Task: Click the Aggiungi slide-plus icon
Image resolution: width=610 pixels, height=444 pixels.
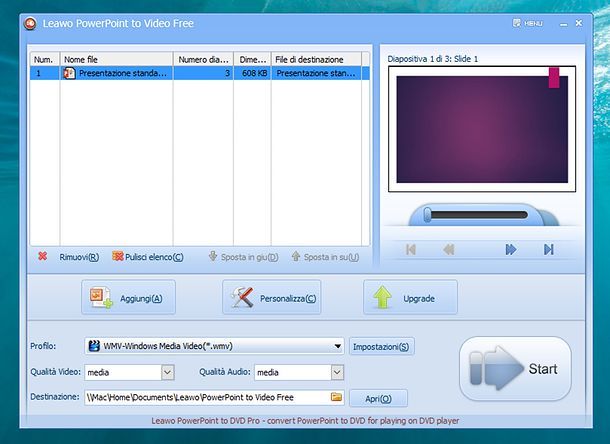Action: (101, 297)
